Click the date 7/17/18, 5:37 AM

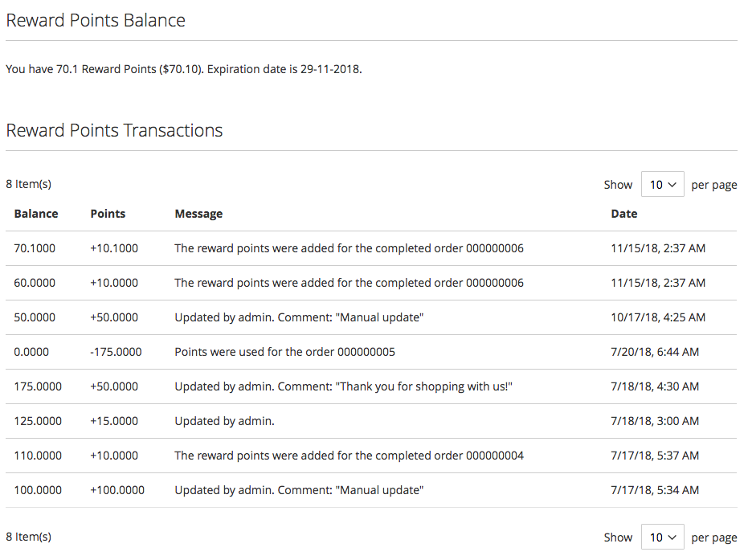pos(655,456)
